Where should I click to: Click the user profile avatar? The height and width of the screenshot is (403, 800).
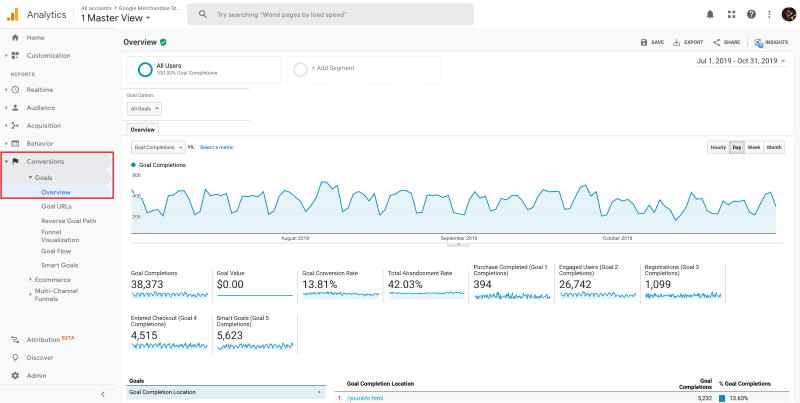point(788,14)
